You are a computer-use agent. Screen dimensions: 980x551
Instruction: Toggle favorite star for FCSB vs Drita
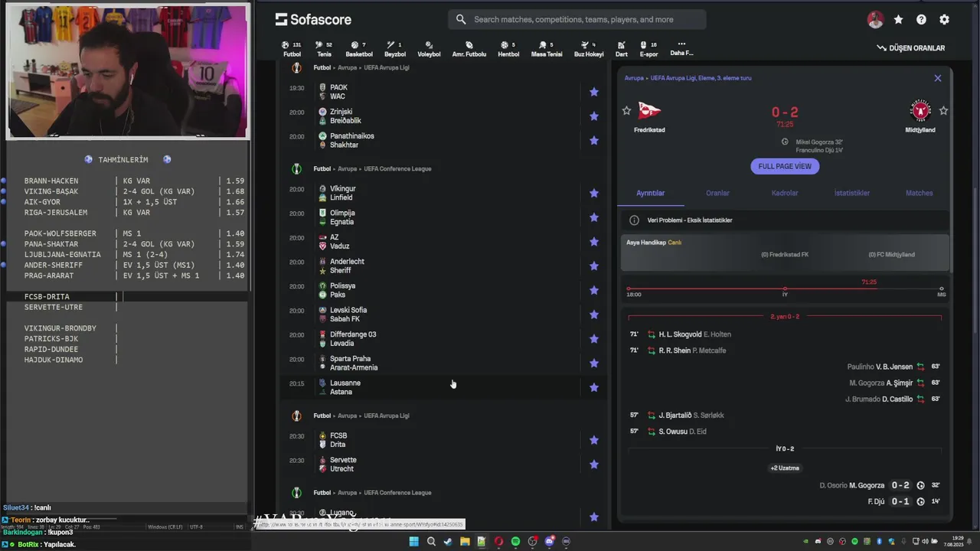pos(593,440)
